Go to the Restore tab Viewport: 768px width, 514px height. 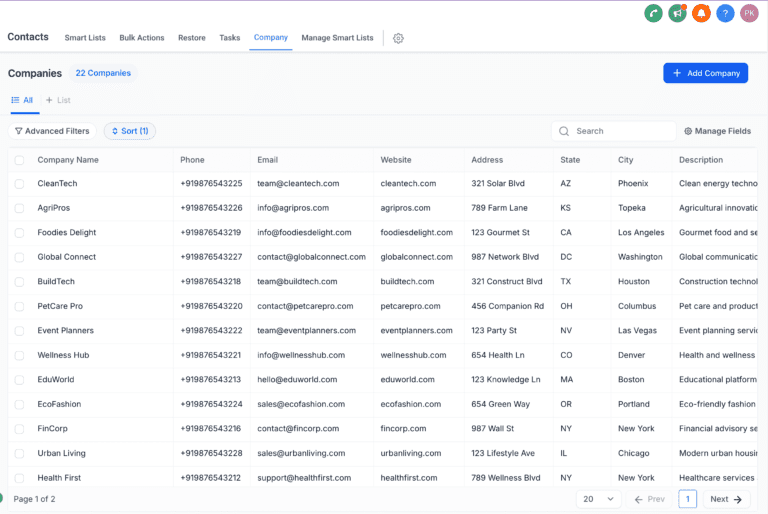pyautogui.click(x=192, y=38)
